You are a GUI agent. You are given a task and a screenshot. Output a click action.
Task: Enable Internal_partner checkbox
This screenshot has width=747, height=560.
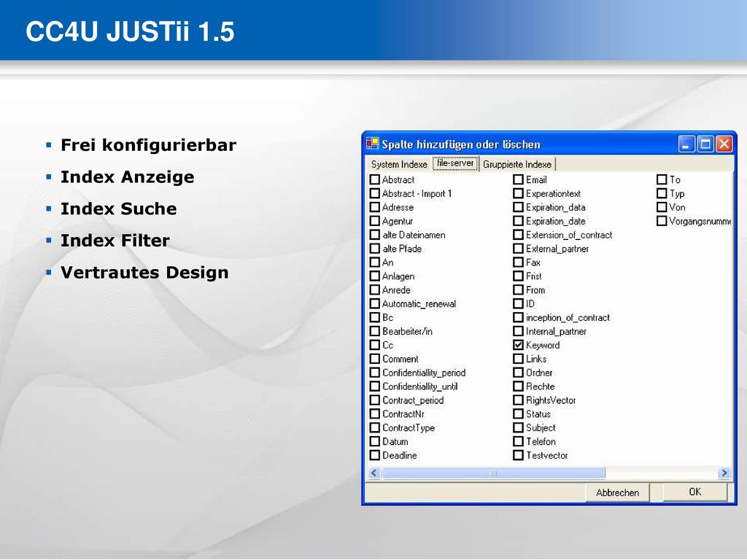click(x=519, y=332)
